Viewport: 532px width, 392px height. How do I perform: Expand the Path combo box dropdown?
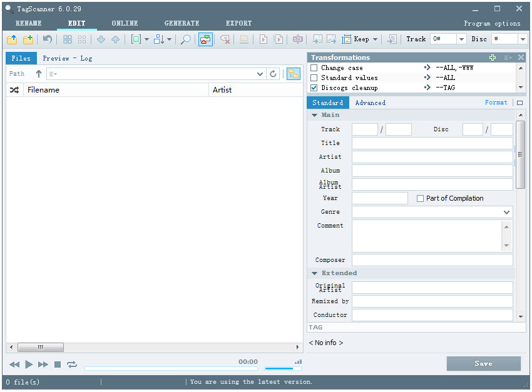pyautogui.click(x=260, y=74)
